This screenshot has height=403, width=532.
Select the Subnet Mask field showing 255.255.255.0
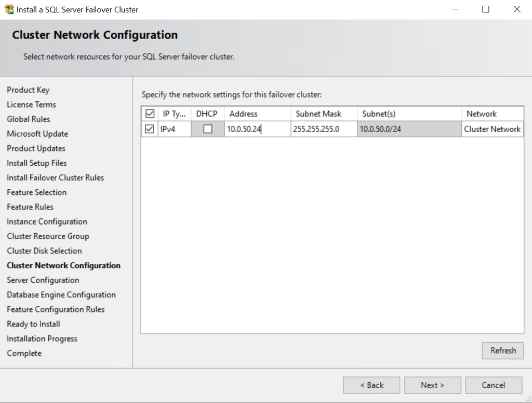click(x=323, y=128)
